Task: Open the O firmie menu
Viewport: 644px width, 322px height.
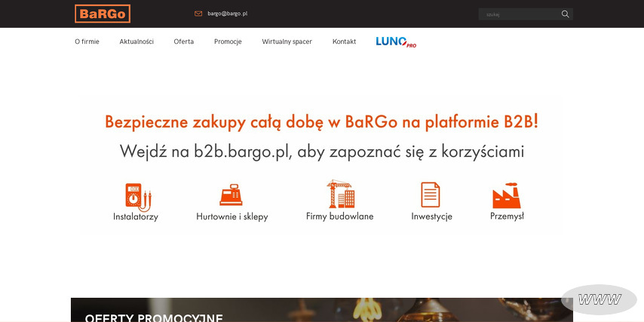Action: click(87, 41)
